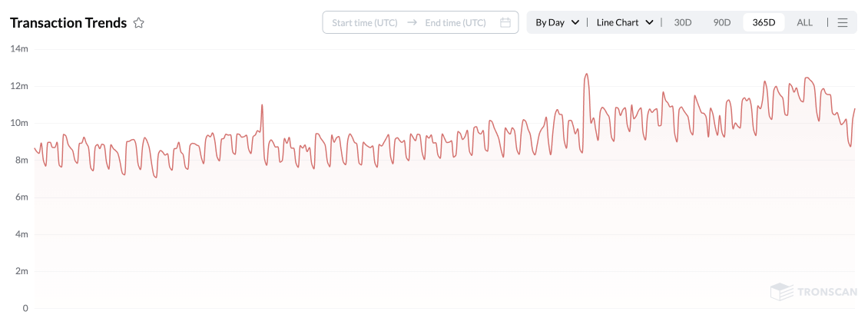Open the hamburger chart options menu
Image resolution: width=868 pixels, height=318 pixels.
[x=843, y=23]
